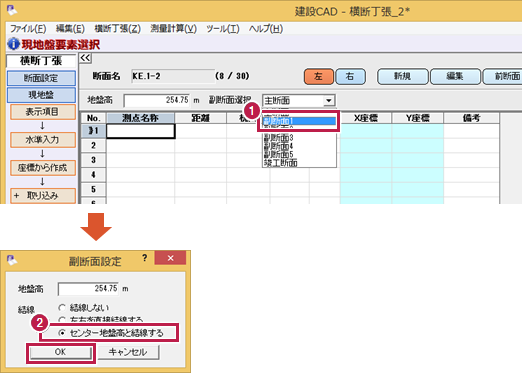522x373 pixels.
Task: Click the 副断面設定 dialog help ? icon
Action: point(144,258)
